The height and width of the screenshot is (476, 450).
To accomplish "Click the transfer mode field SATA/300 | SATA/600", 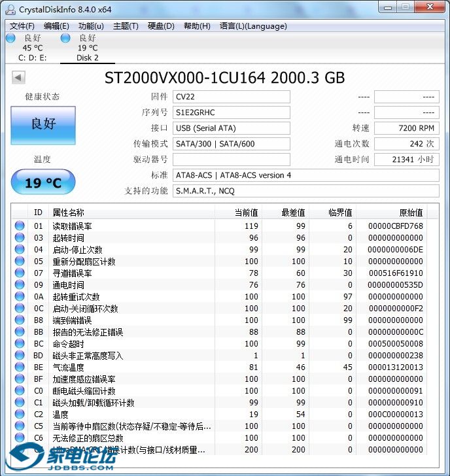I will click(232, 144).
